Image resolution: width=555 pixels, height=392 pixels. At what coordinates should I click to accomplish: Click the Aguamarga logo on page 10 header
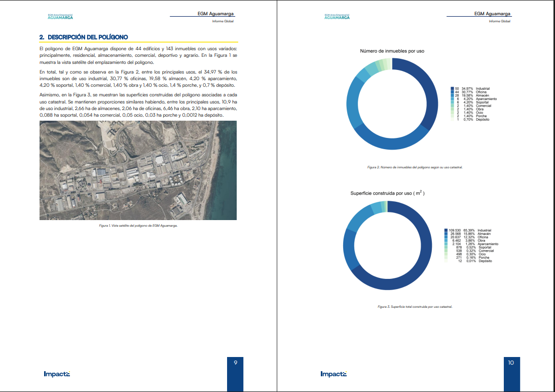pyautogui.click(x=337, y=17)
